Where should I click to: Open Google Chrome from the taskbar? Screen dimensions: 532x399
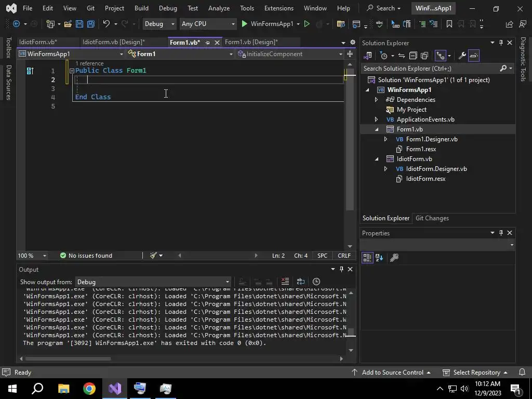89,389
